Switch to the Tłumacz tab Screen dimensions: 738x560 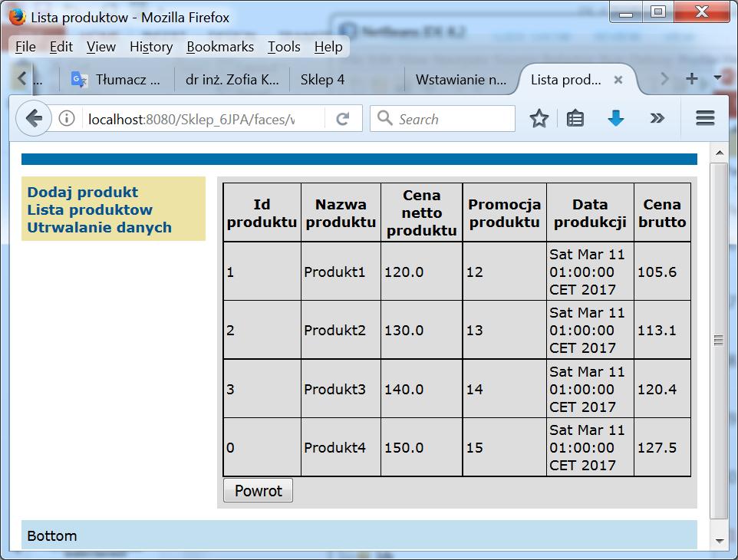(117, 79)
